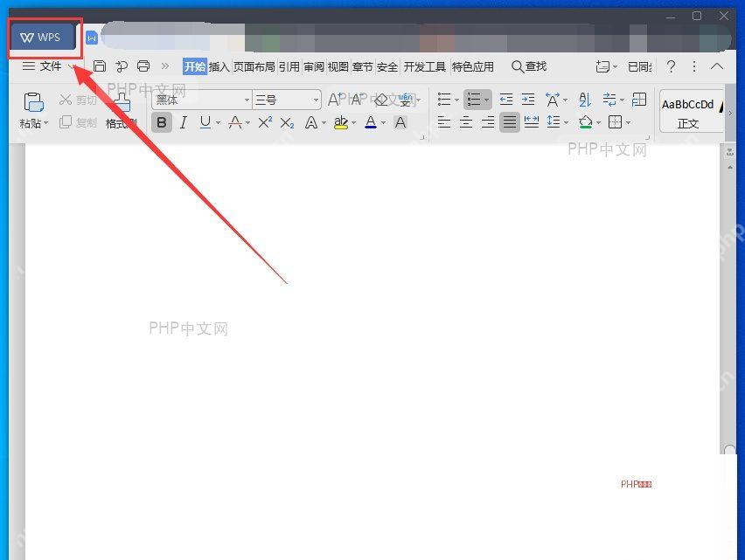Align text left
Image resolution: width=745 pixels, height=560 pixels.
(x=444, y=122)
